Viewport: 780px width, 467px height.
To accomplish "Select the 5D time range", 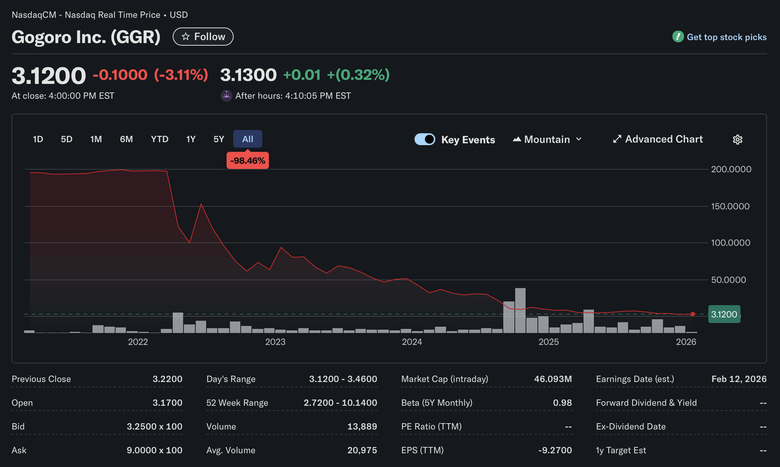I will point(66,139).
